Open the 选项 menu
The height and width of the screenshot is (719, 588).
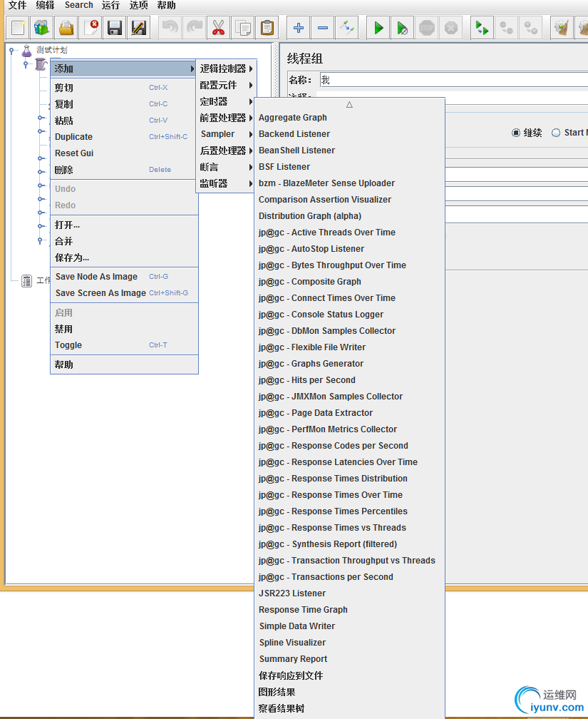click(x=138, y=5)
